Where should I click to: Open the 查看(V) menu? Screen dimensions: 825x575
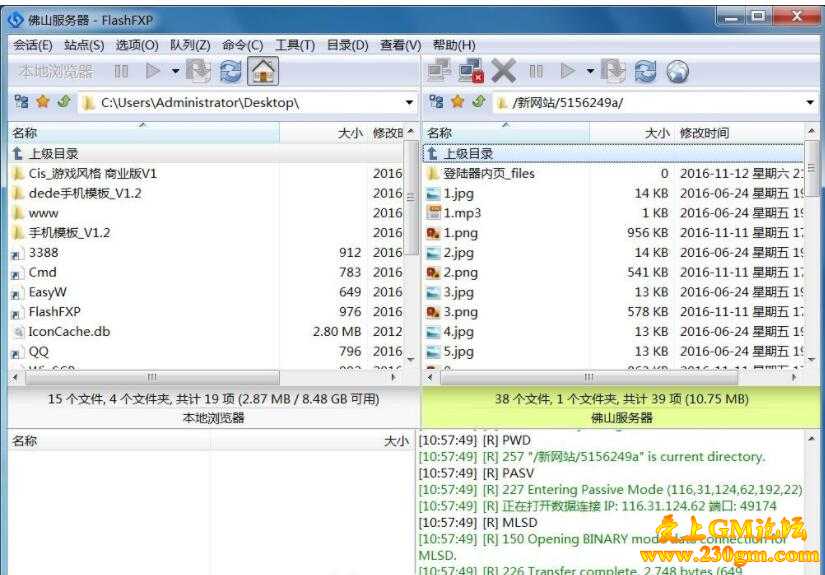coord(400,45)
